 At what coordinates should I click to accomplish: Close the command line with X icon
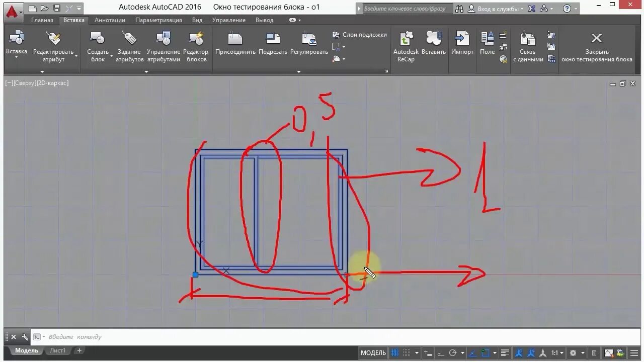pyautogui.click(x=14, y=336)
